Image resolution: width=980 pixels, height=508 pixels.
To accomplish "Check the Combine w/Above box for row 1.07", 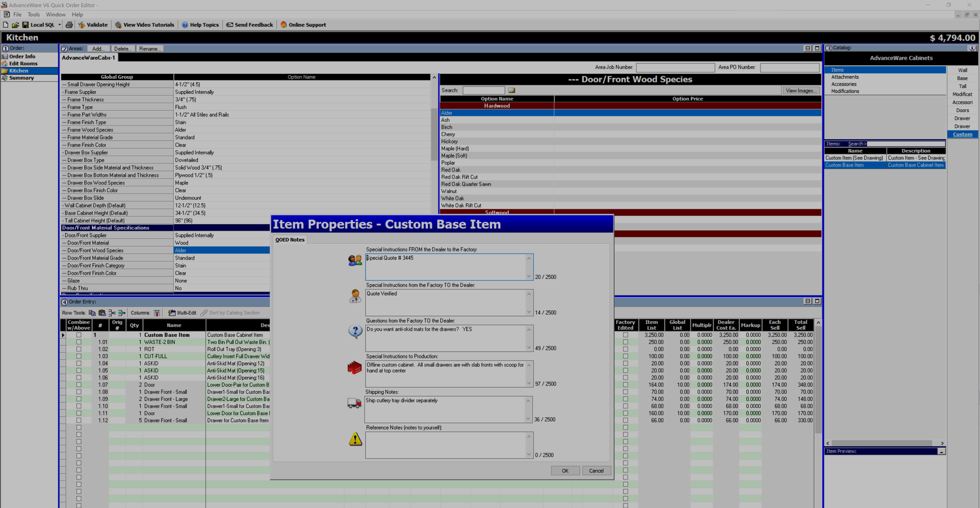I will 79,385.
